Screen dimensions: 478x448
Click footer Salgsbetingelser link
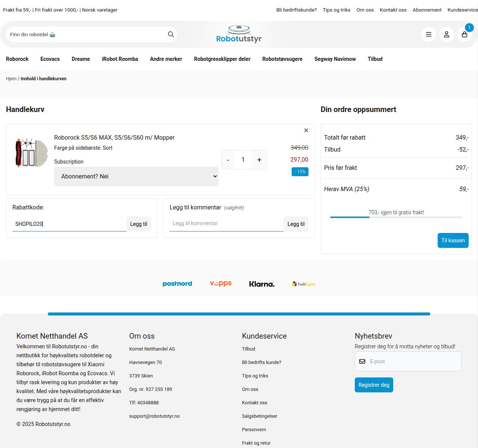[260, 416]
